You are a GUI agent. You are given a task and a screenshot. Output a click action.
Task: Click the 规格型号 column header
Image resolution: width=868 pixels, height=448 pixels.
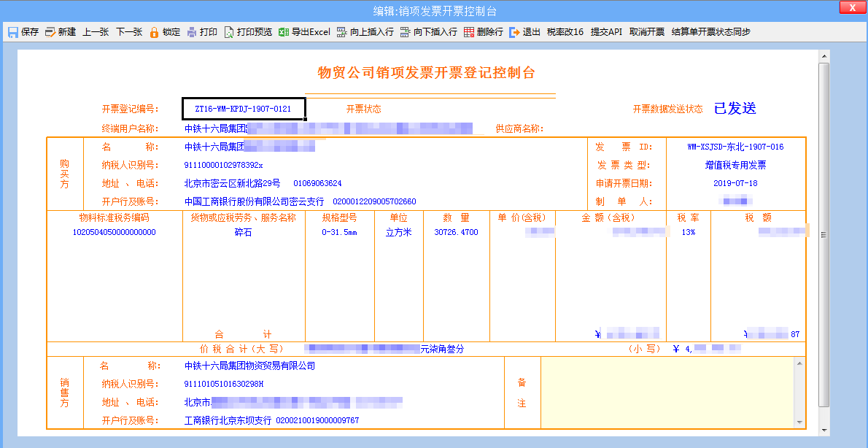(x=339, y=217)
